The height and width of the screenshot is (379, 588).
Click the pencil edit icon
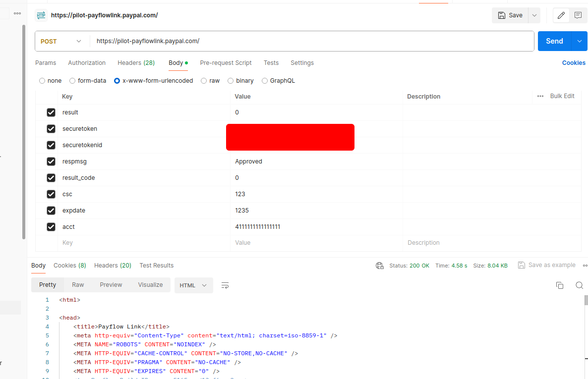pos(561,15)
